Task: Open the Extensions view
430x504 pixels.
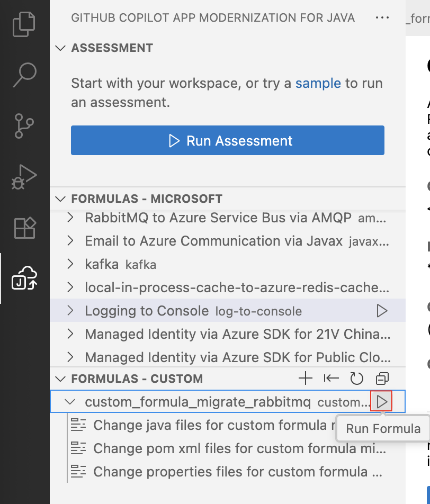Action: (x=25, y=228)
